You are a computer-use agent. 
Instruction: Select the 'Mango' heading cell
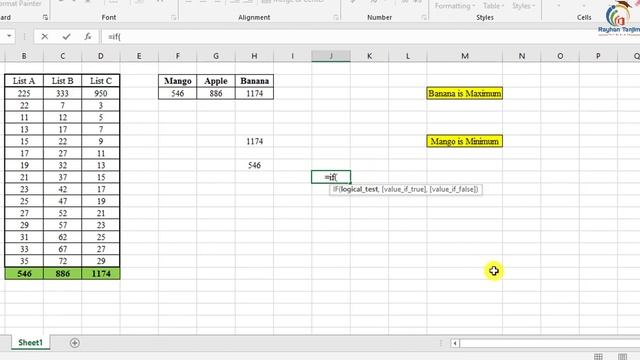[178, 81]
